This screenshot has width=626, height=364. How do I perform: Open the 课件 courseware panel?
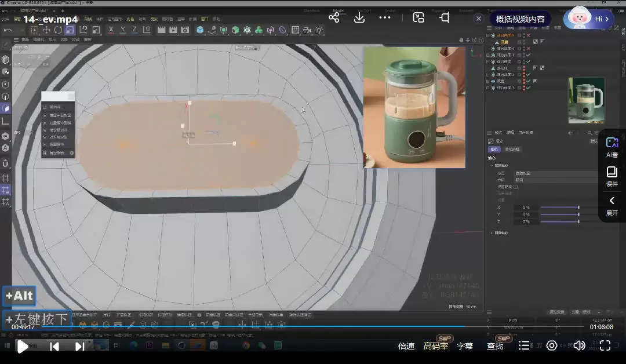[612, 177]
